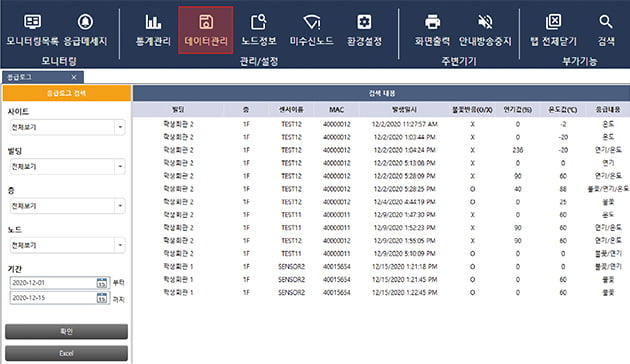Expand the 층 floor dropdown
Viewport: 630px width, 364px height.
coord(120,206)
